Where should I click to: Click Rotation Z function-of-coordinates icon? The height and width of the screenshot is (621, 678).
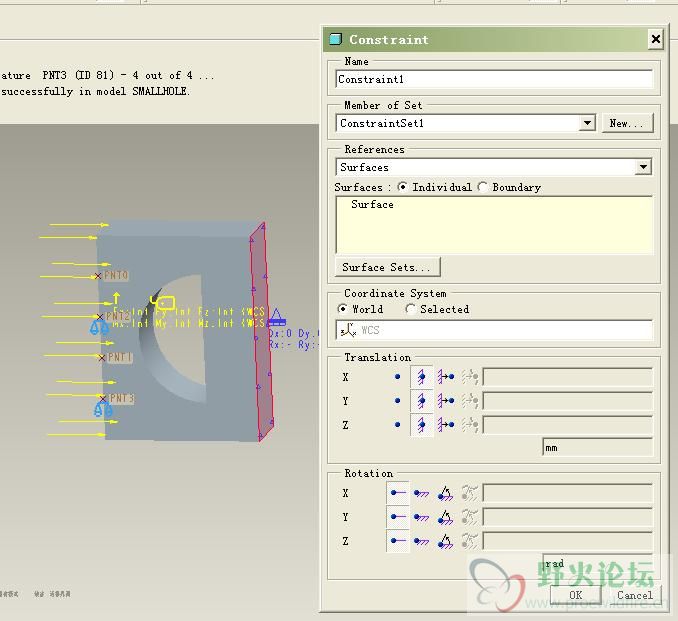470,541
